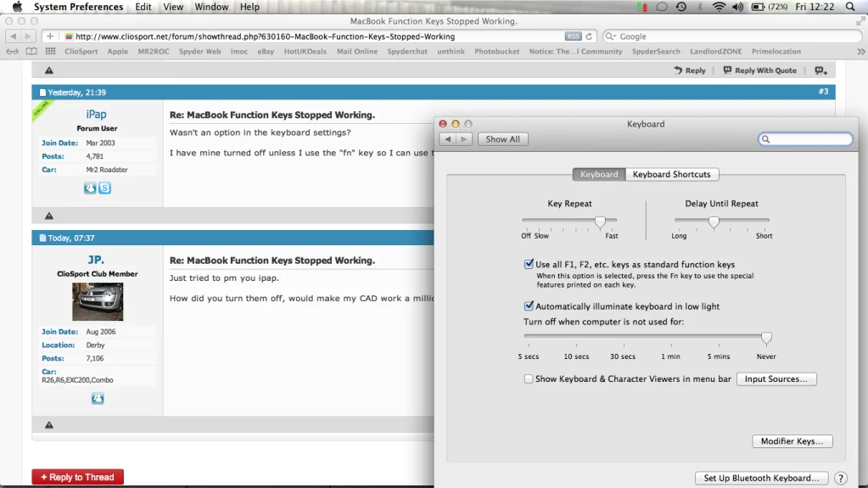This screenshot has height=488, width=868.
Task: Open Top Sites grid icon
Action: tap(50, 52)
